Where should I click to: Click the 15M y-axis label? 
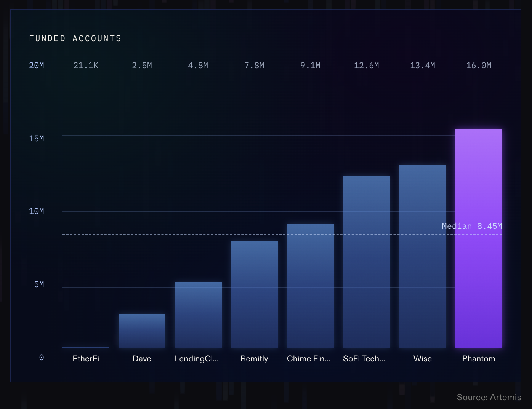(37, 139)
